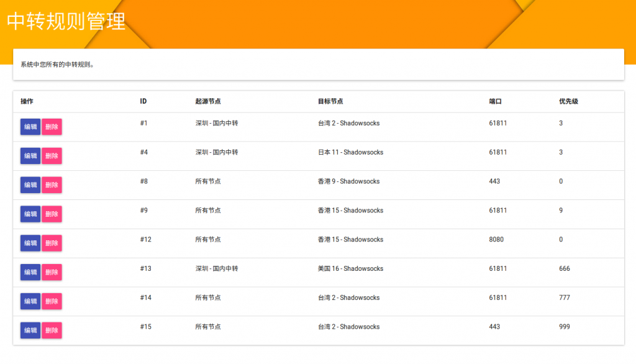The image size is (636, 364).
Task: Click 删除 for rule #14
Action: point(52,301)
